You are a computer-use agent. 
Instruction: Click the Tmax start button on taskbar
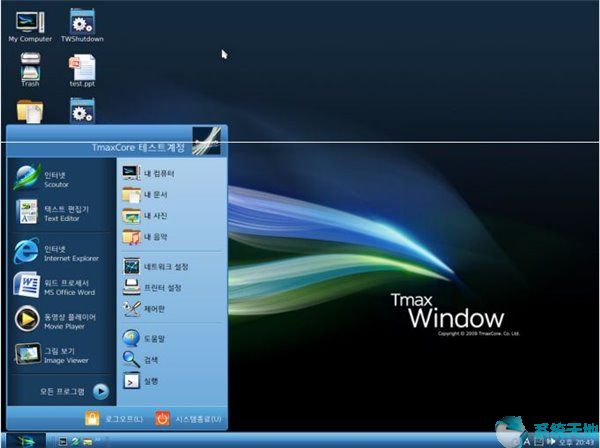coord(26,441)
